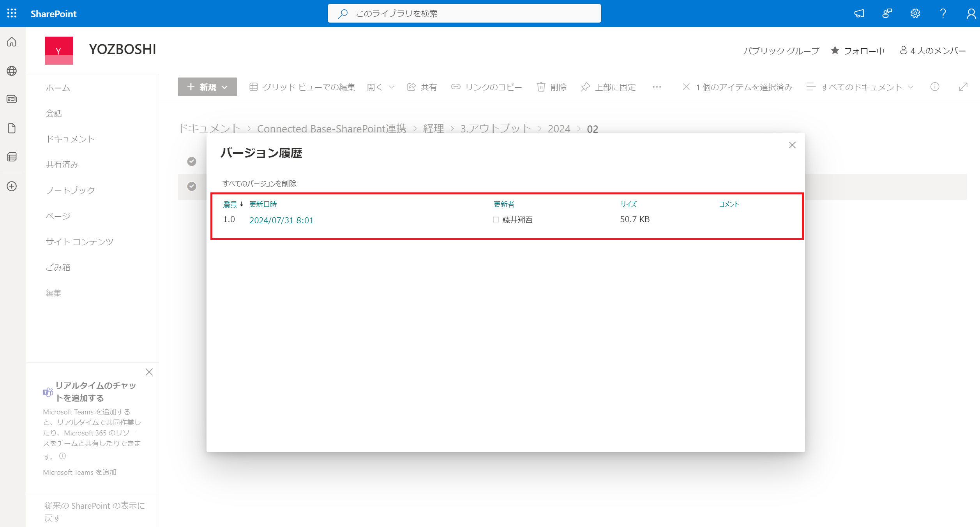Open ごみ箱 in site navigation
Viewport: 980px width, 527px height.
click(58, 268)
